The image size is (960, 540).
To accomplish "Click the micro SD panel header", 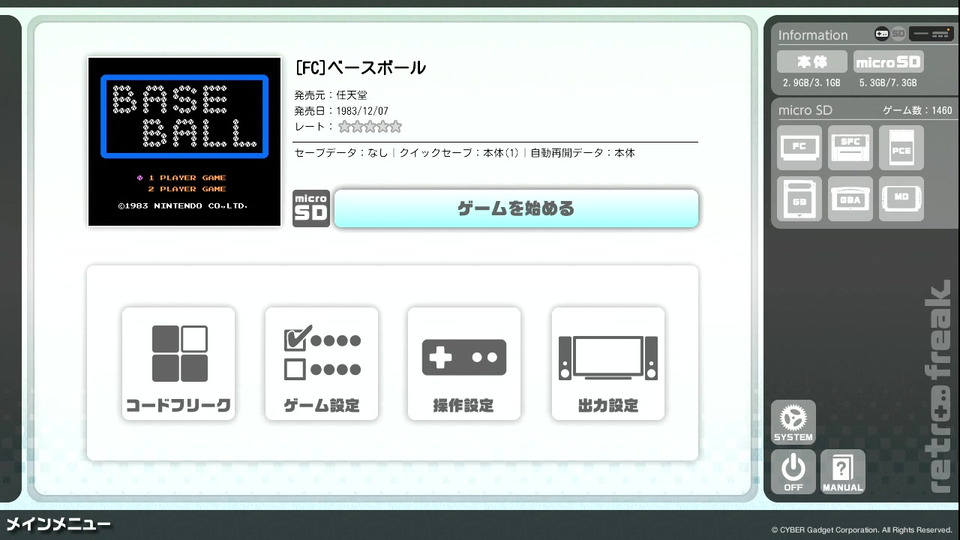I will (x=805, y=110).
